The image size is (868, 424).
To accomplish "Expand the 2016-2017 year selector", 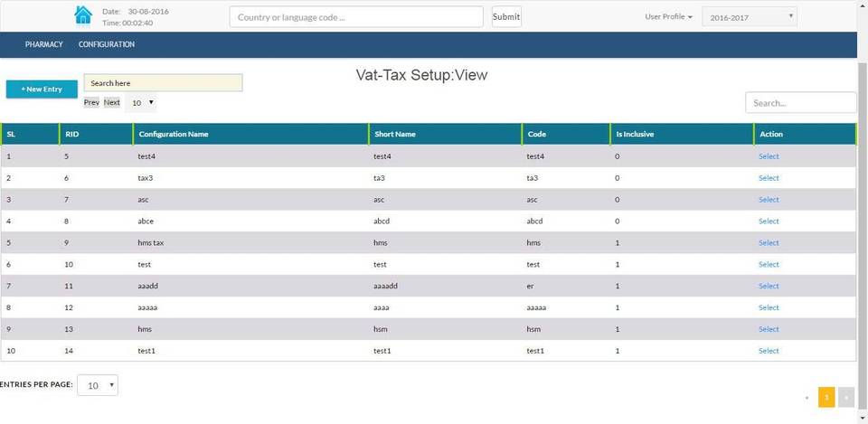I will pos(749,16).
